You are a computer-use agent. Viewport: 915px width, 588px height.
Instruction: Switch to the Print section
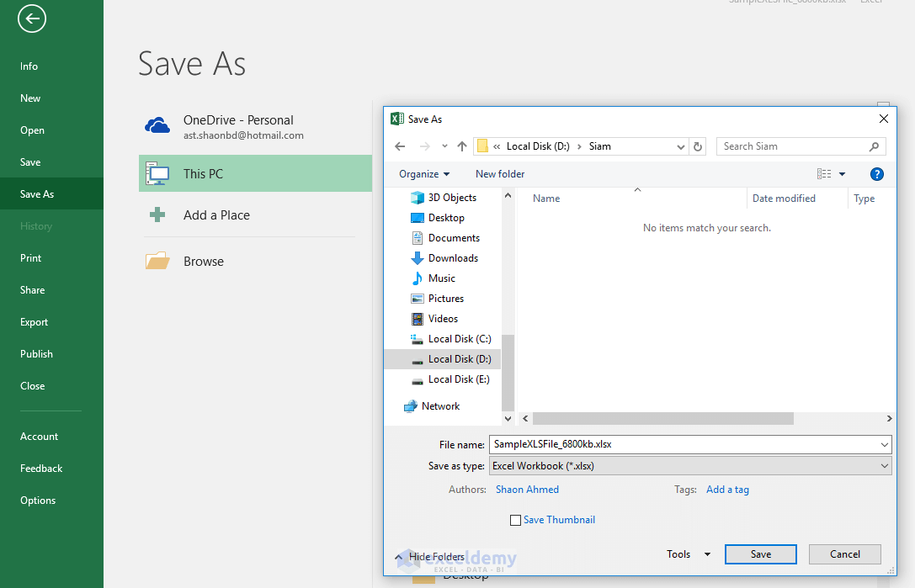(x=31, y=257)
